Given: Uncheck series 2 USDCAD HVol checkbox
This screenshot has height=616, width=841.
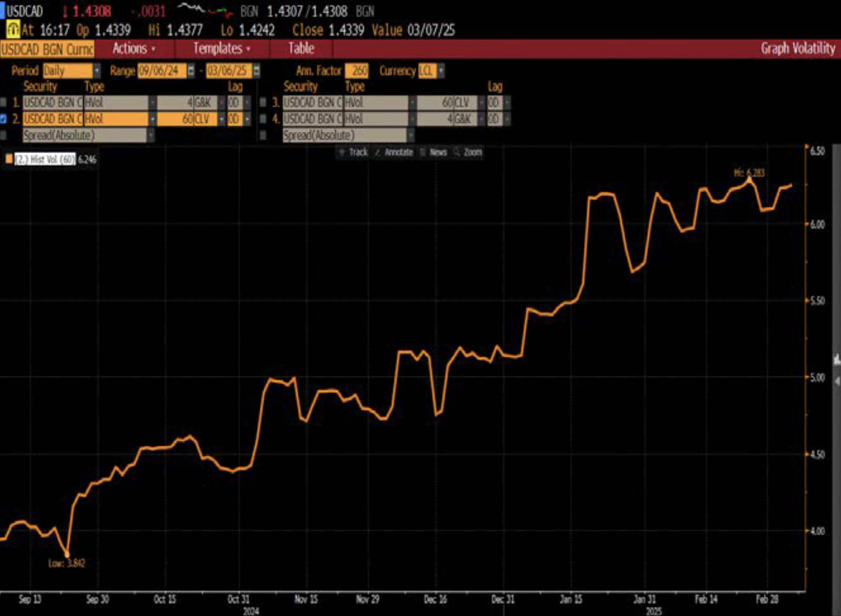Looking at the screenshot, I should (3, 119).
